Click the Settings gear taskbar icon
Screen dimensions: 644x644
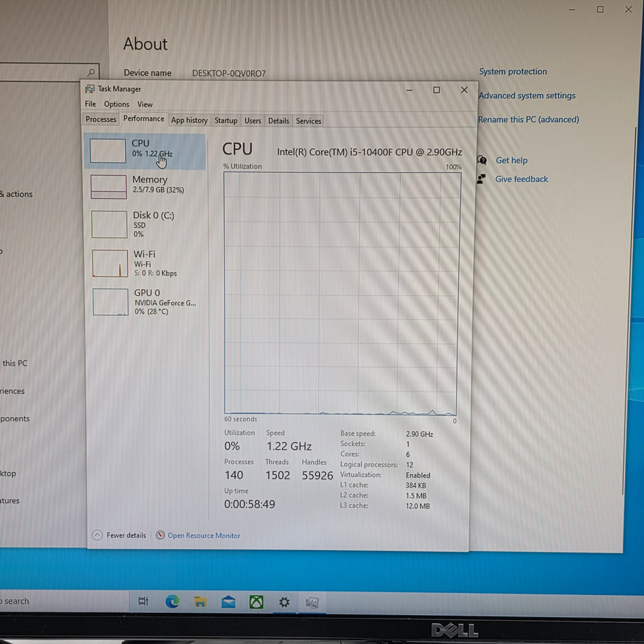[x=284, y=602]
